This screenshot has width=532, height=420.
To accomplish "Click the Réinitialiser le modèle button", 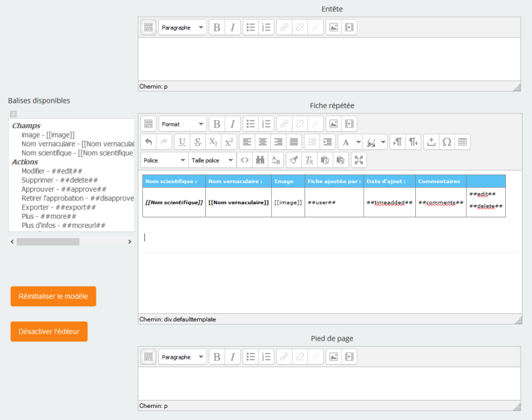I will (x=53, y=296).
